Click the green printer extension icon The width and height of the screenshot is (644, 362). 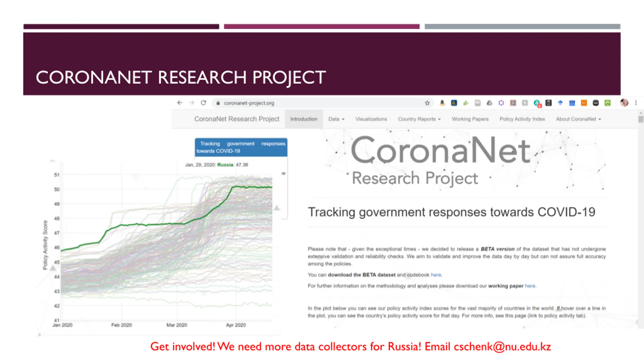coord(608,103)
